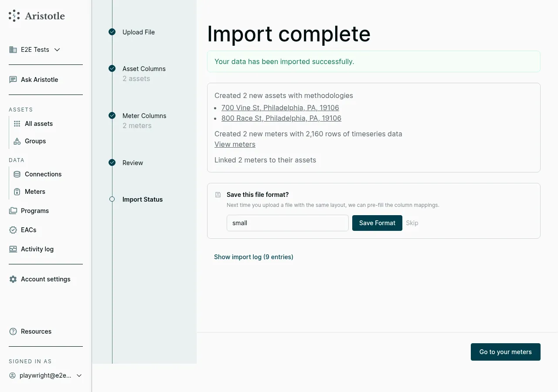This screenshot has width=558, height=392.
Task: Open Programs in the sidebar
Action: pyautogui.click(x=35, y=211)
